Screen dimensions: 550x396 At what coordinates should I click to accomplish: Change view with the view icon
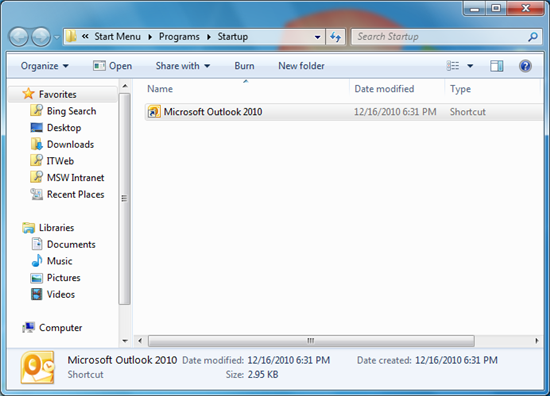pos(452,66)
